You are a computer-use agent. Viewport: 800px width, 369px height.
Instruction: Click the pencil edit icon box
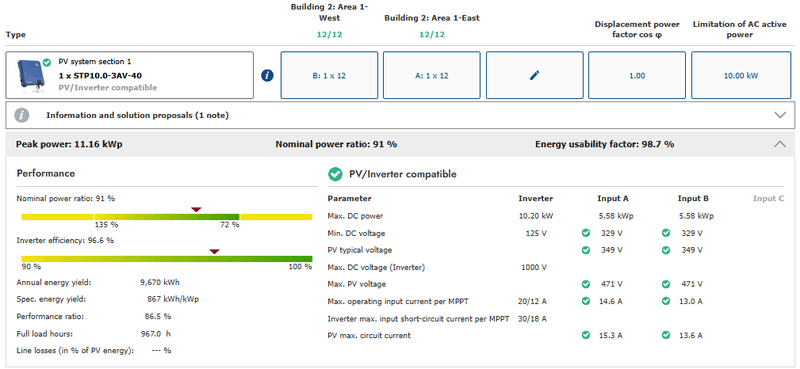(x=534, y=75)
